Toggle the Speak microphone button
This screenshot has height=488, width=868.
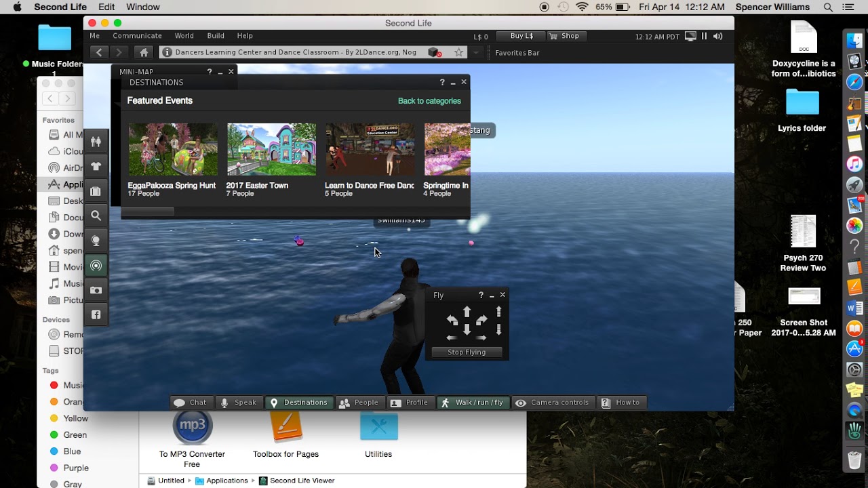(239, 403)
